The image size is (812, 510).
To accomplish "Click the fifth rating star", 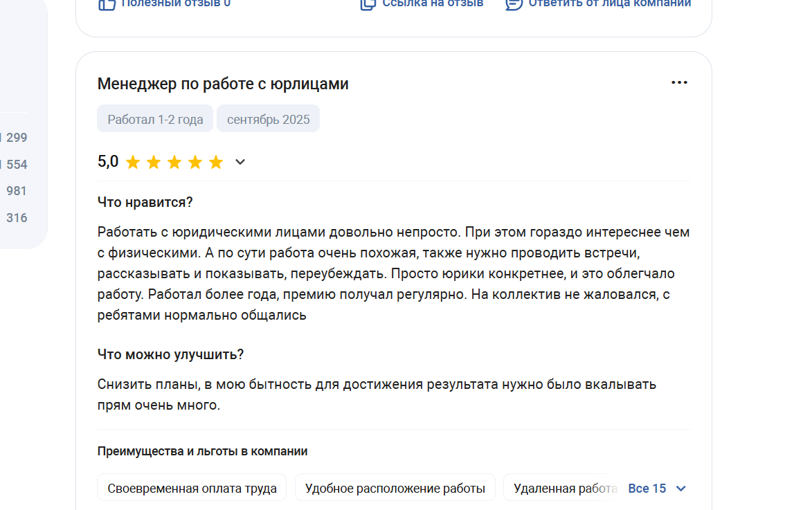I will click(x=216, y=162).
